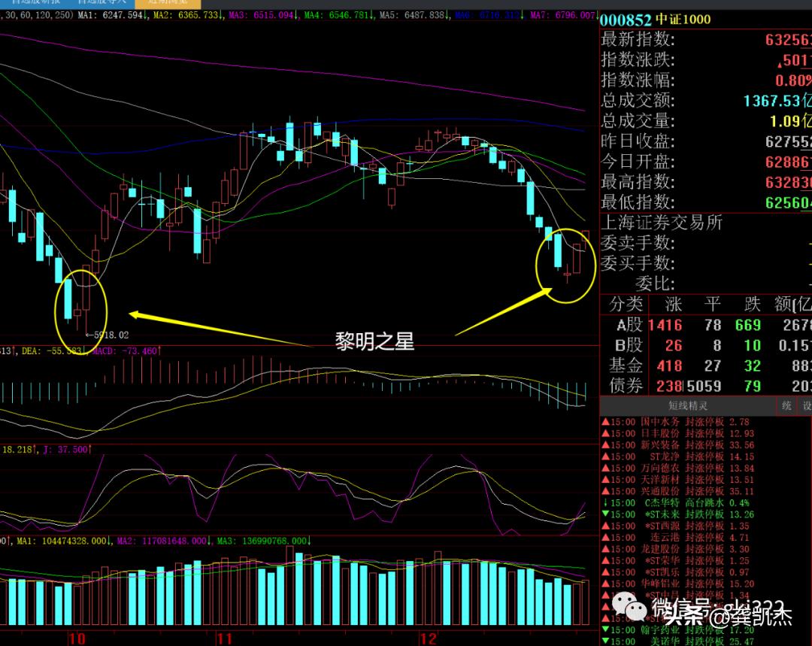Image resolution: width=812 pixels, height=646 pixels.
Task: Jump to month 12 on time axis
Action: tap(428, 638)
